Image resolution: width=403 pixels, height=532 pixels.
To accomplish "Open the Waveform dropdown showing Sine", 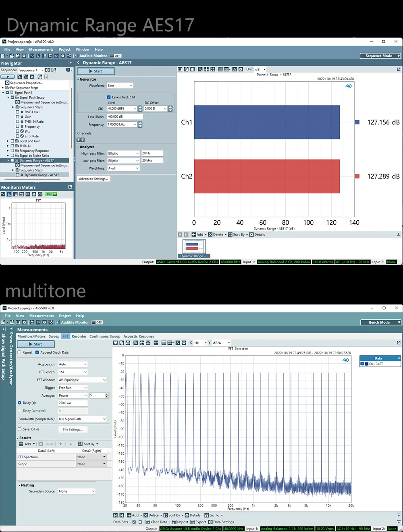I will point(120,86).
